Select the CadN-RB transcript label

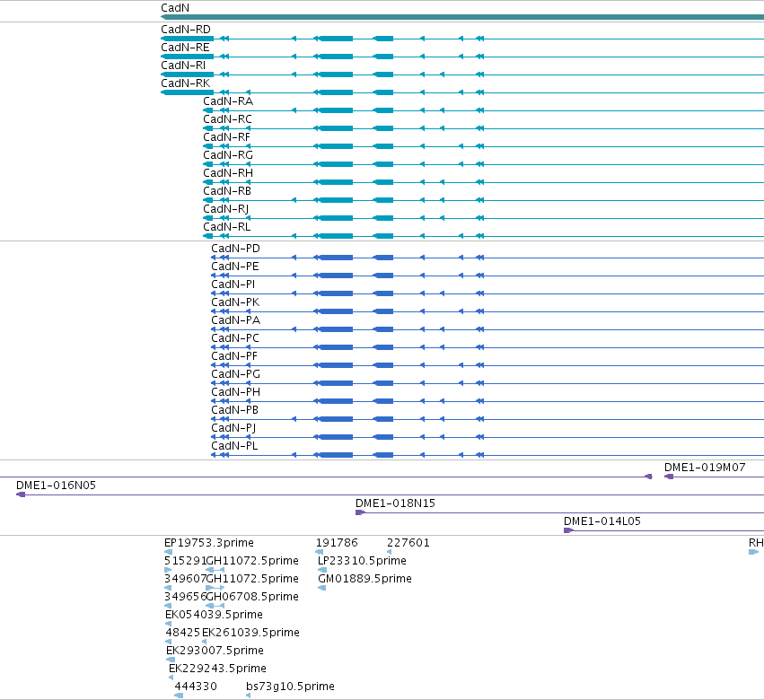[227, 191]
